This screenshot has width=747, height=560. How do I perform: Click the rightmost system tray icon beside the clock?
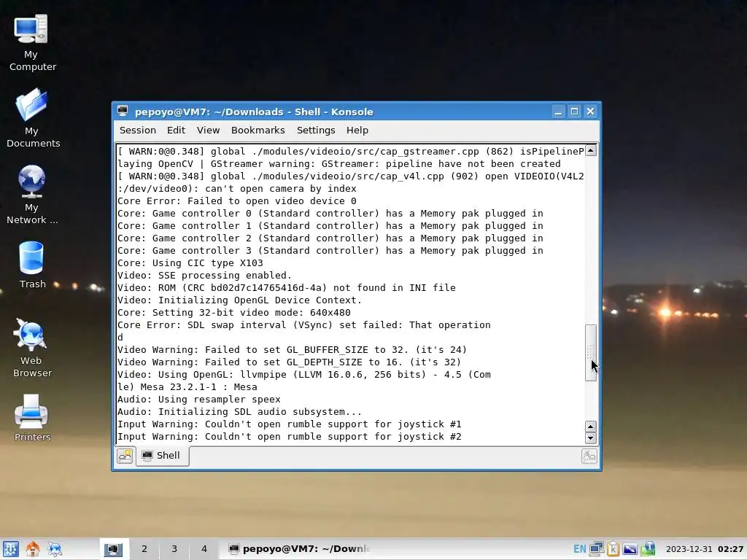[648, 549]
